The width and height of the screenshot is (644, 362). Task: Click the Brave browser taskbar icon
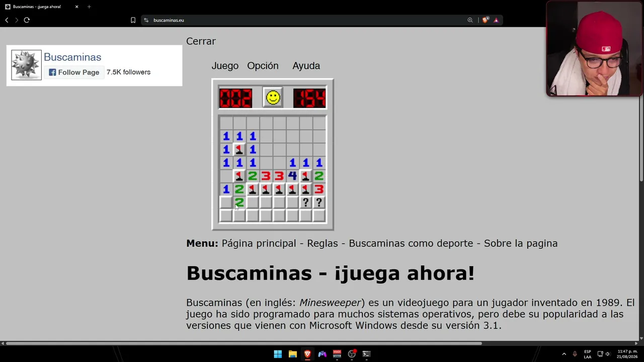(307, 354)
